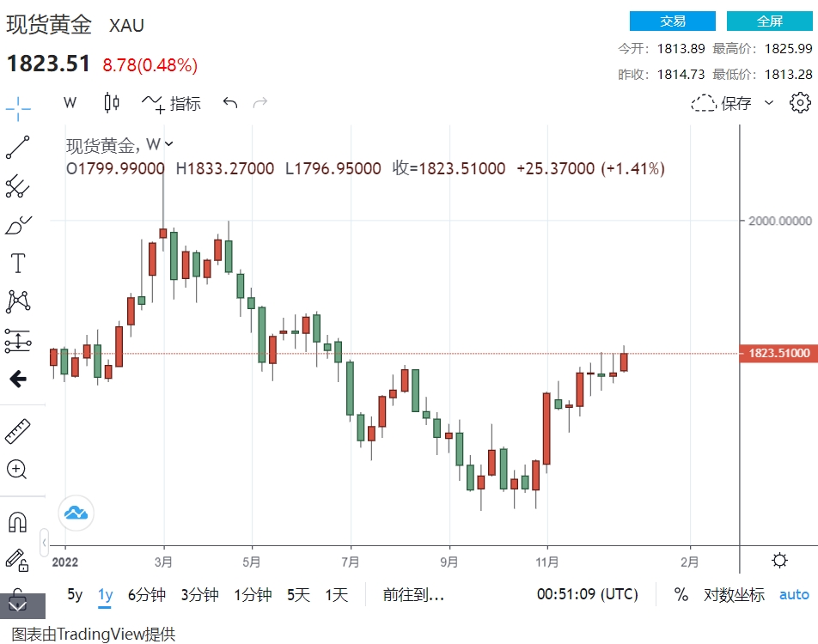Screen dimensions: 818x644
Task: Open the W timeframe interval selector
Action: coord(70,103)
